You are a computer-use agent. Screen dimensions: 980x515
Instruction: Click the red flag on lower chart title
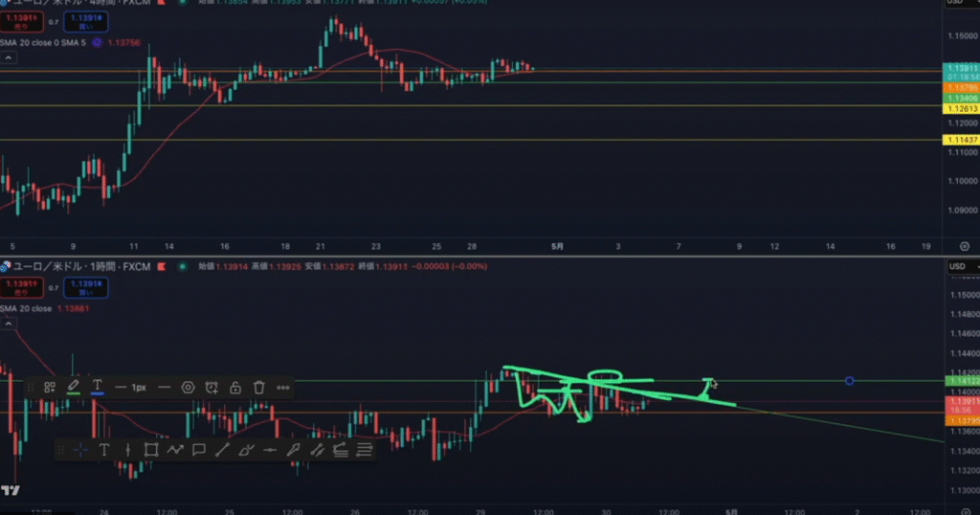click(162, 267)
